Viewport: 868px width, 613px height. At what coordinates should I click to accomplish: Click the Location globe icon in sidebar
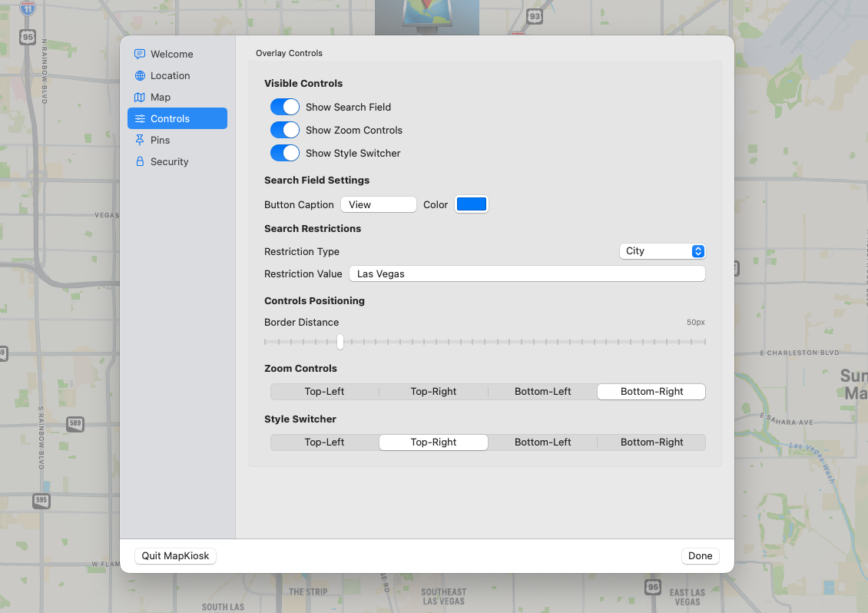pos(140,75)
